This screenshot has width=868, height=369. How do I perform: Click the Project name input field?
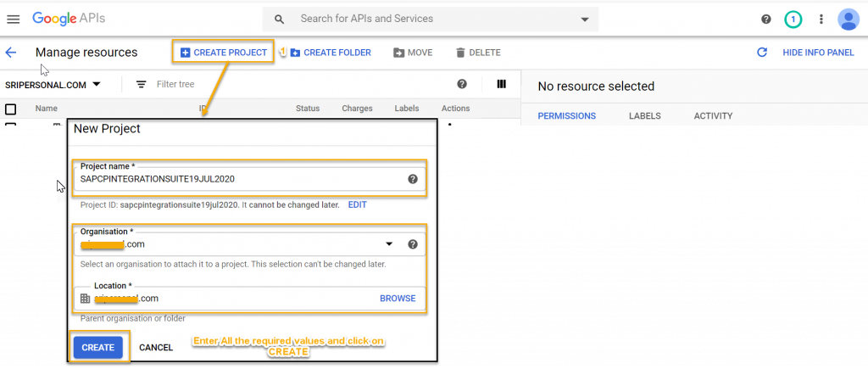tap(250, 178)
